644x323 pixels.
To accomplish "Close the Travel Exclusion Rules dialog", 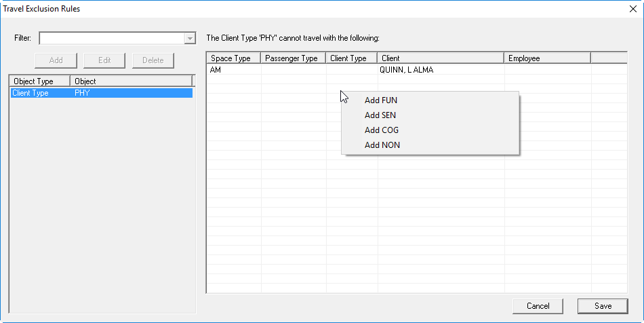I will (633, 9).
